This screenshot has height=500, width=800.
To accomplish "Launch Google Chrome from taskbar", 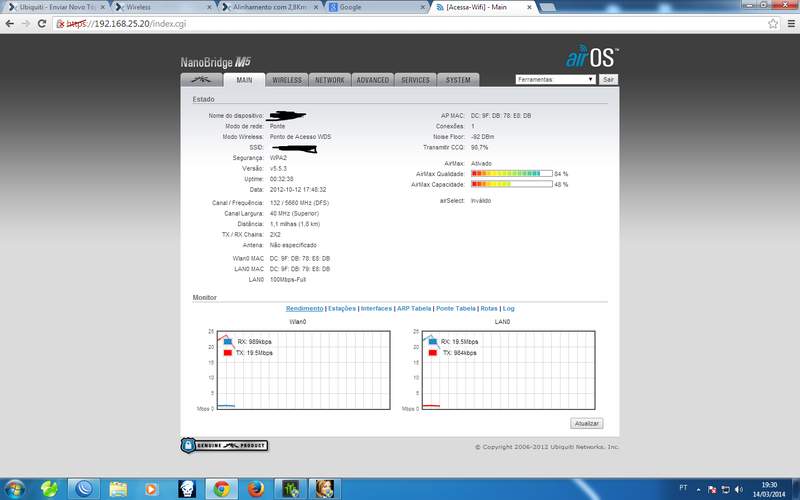I will (221, 489).
